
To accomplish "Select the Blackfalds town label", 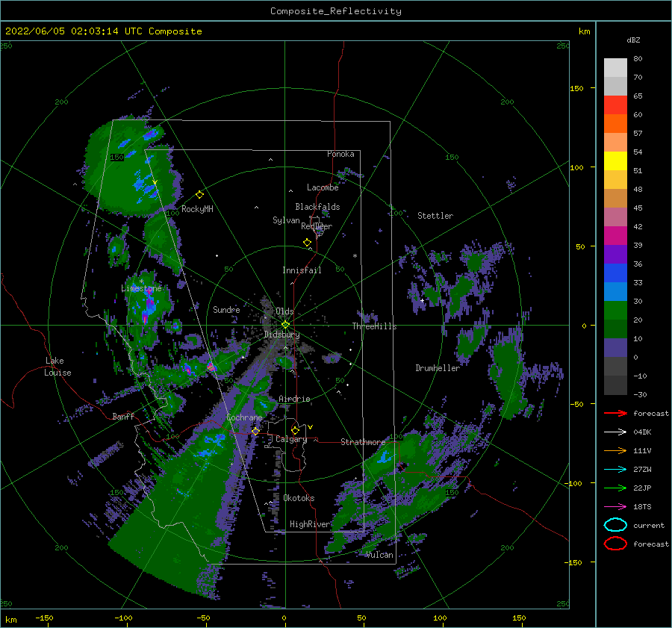I will 317,207.
